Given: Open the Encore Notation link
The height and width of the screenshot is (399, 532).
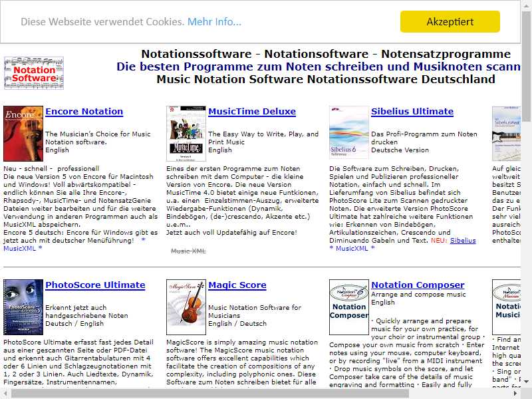Looking at the screenshot, I should pos(84,111).
